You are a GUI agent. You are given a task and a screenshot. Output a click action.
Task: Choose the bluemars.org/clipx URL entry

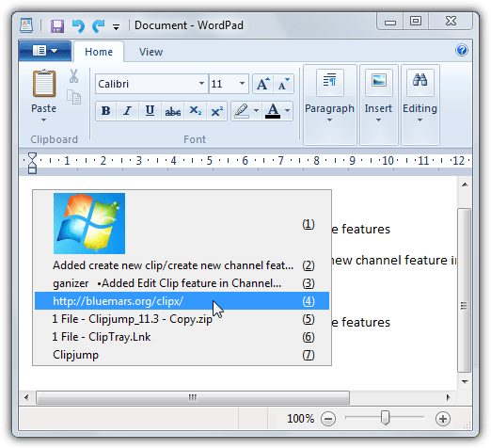[182, 301]
